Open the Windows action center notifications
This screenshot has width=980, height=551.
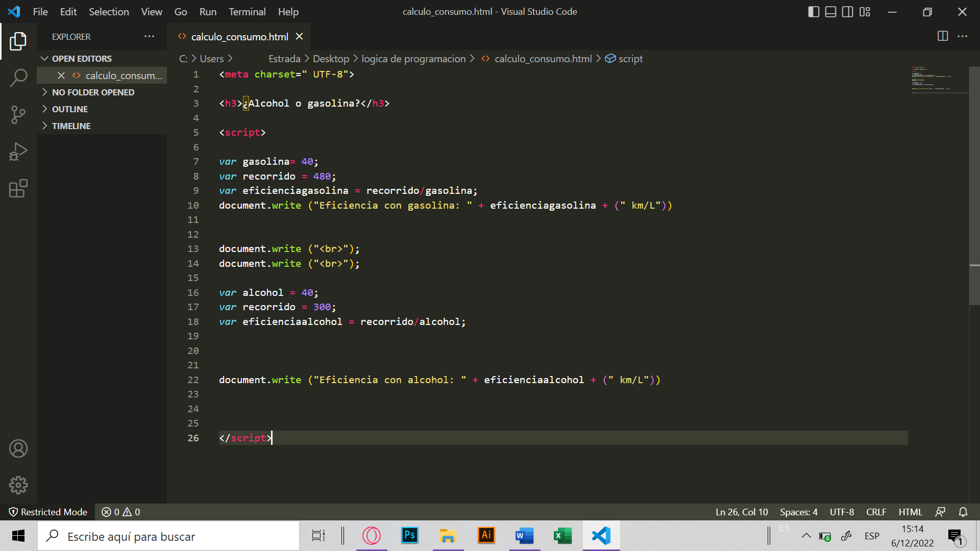click(956, 537)
